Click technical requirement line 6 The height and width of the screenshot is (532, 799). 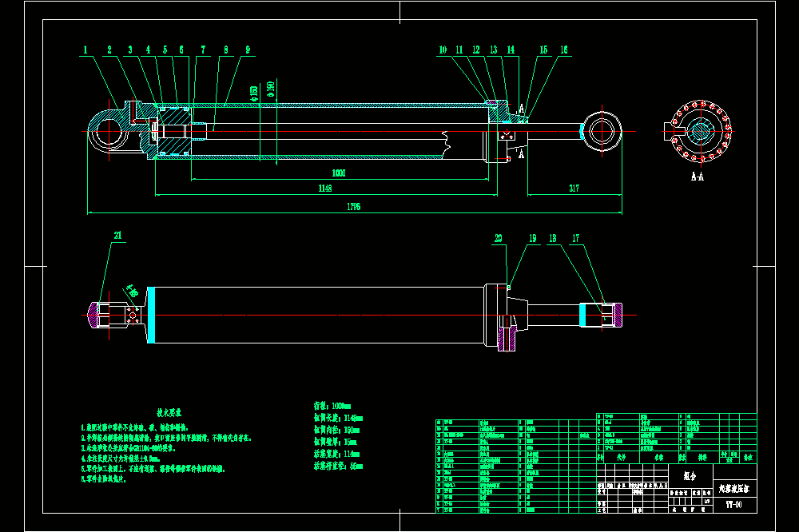[x=103, y=479]
